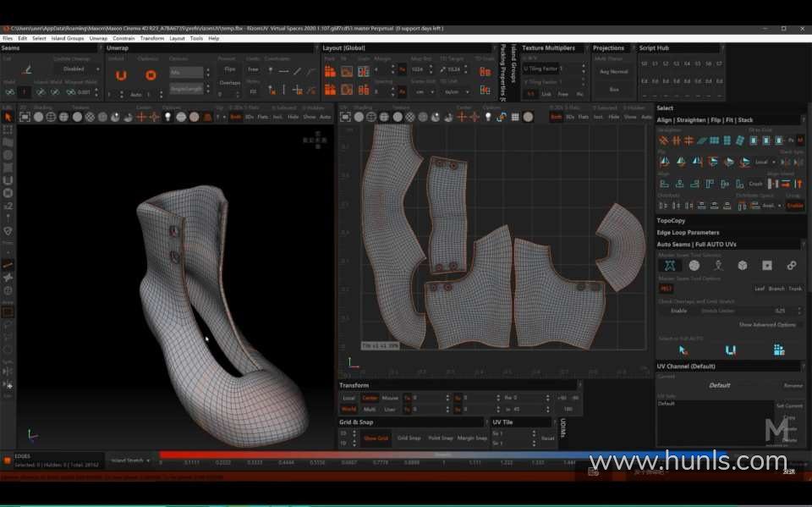Image resolution: width=812 pixels, height=507 pixels.
Task: Open the Combine Overlap 'Disabled' dropdown
Action: click(78, 69)
